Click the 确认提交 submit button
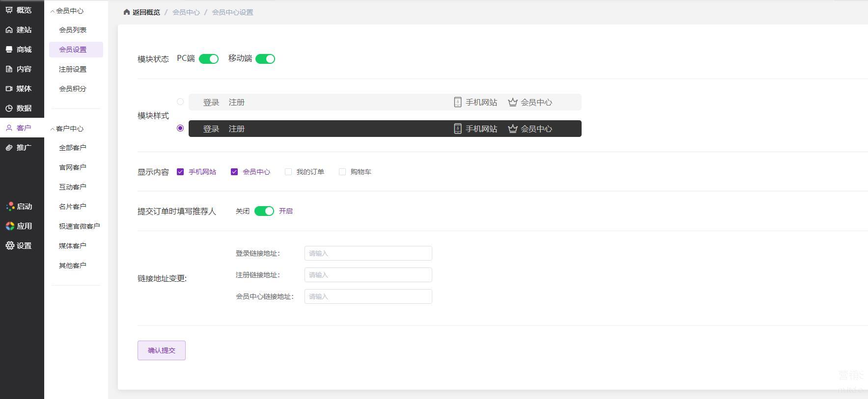Screen dimensions: 868x399 [x=162, y=350]
